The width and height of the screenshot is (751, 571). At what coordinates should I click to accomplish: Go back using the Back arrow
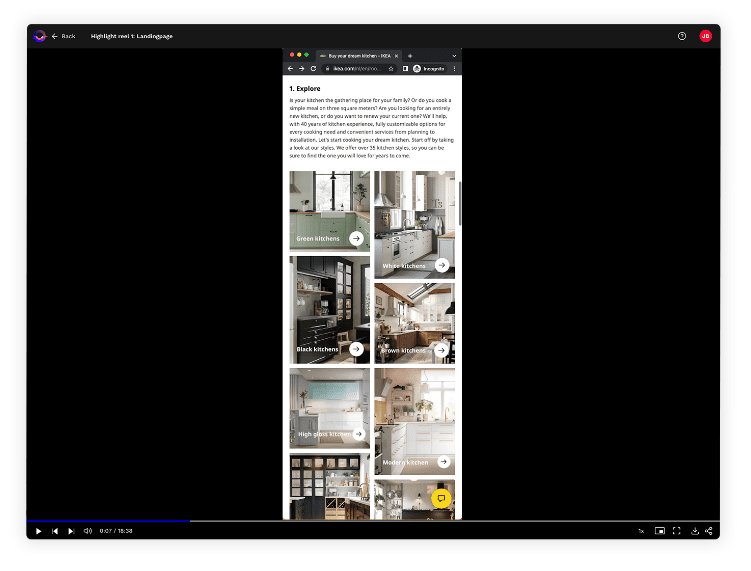coord(63,36)
